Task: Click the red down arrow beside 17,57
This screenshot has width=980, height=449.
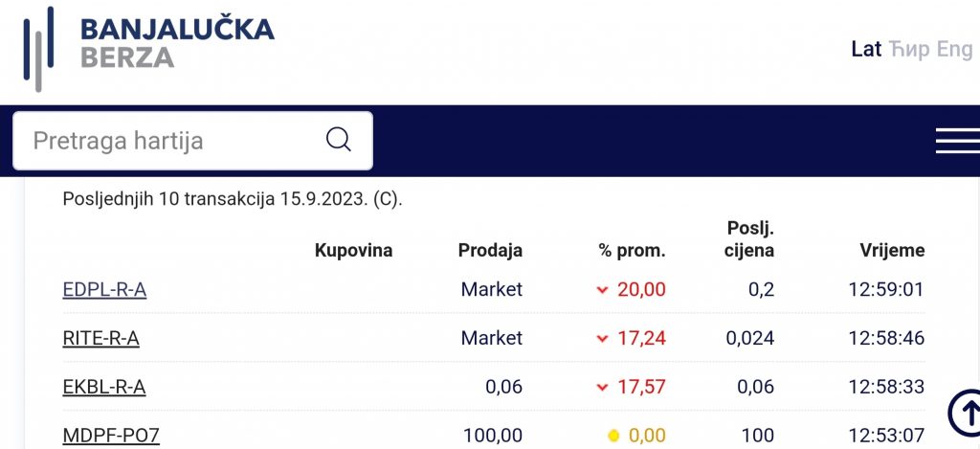Action: pyautogui.click(x=603, y=388)
